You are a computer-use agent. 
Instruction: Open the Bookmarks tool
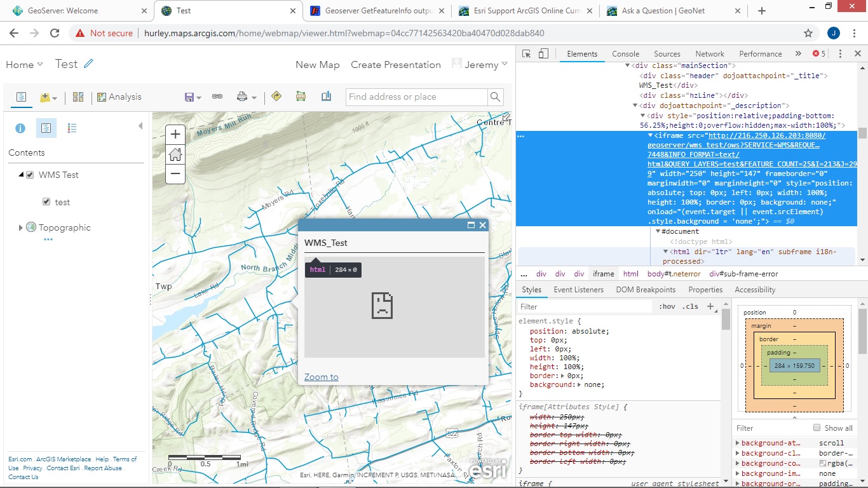[327, 97]
